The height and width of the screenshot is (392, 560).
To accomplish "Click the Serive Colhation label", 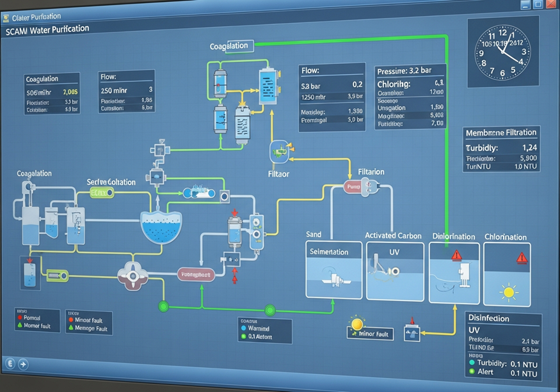I will 111,182.
